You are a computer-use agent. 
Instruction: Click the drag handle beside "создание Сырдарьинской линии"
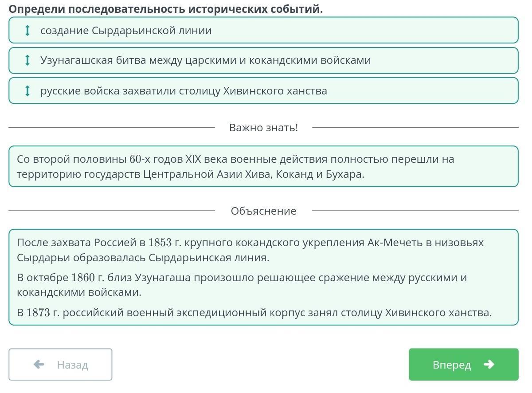[27, 31]
